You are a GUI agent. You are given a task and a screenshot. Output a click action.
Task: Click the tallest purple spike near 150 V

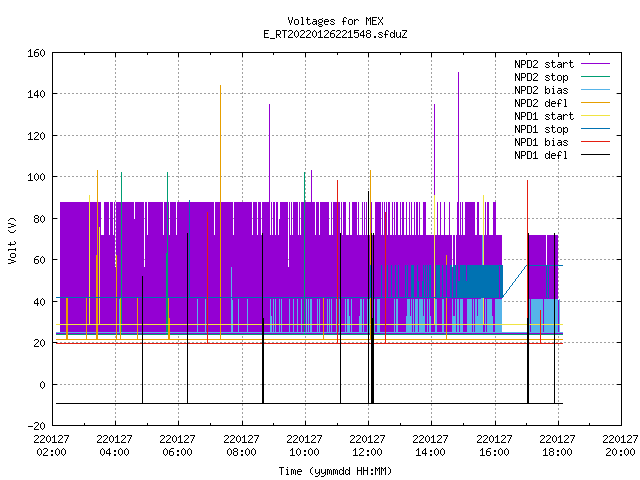pos(458,135)
